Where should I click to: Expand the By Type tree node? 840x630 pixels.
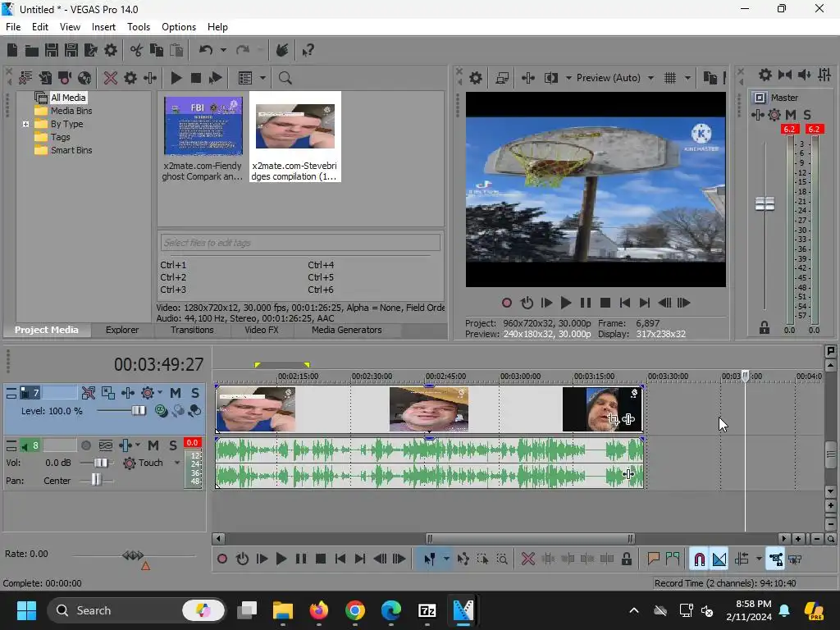point(25,125)
